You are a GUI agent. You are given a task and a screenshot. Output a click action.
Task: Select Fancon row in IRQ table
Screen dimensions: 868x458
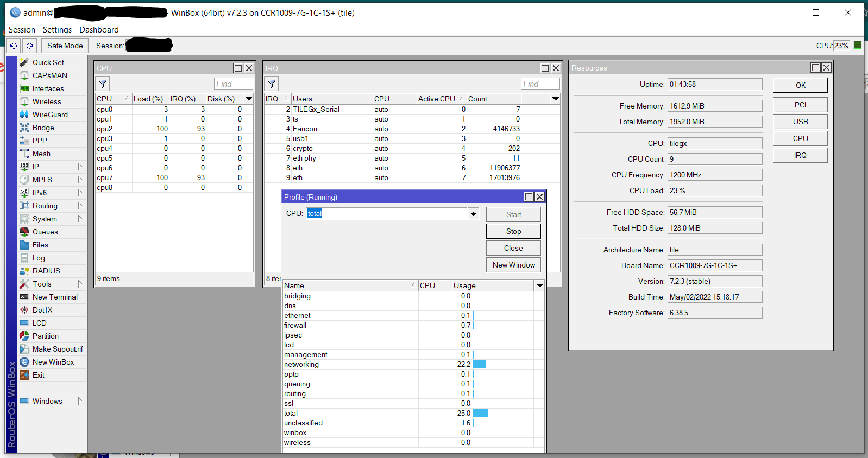click(x=412, y=129)
